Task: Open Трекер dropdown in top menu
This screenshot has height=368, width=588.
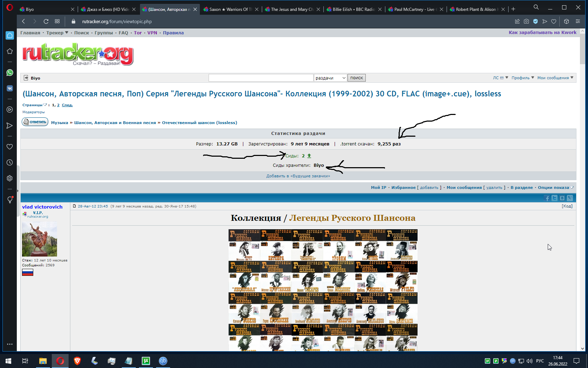Action: [57, 33]
